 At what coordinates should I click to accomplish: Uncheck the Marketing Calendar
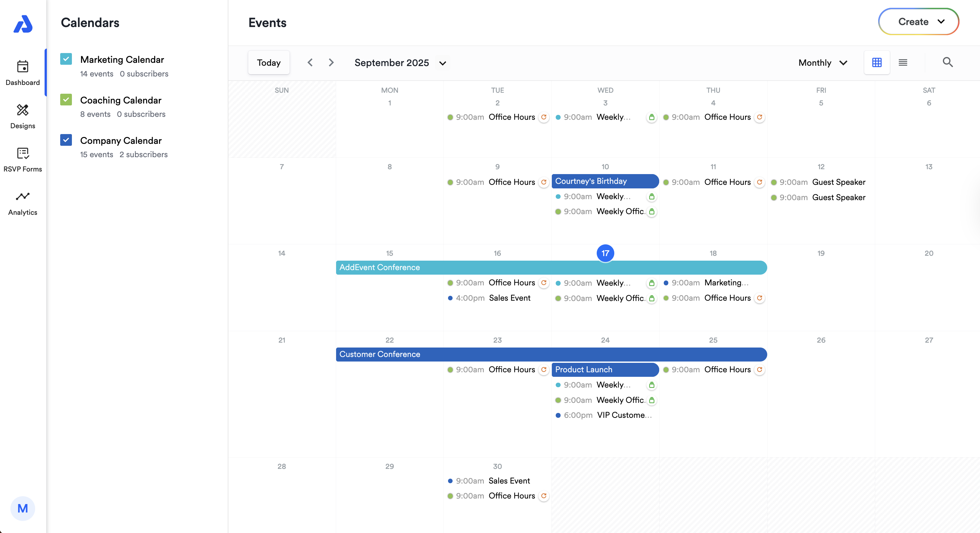66,59
